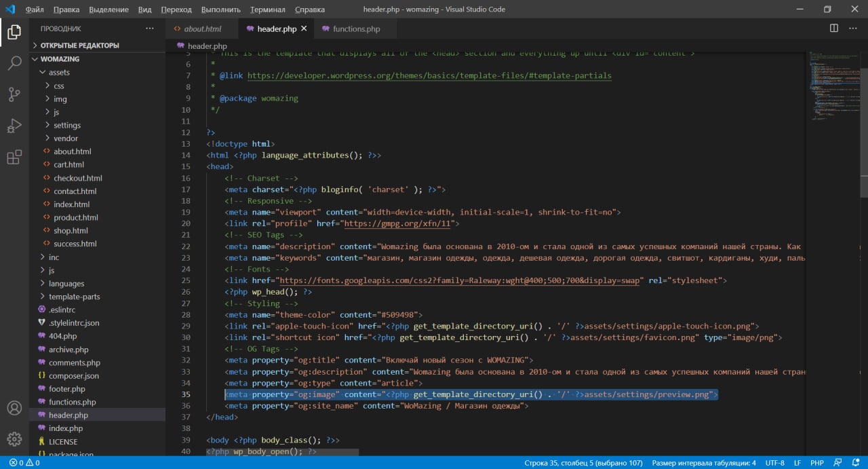The image size is (868, 469).
Task: Expand the css folder in assets
Action: point(59,86)
